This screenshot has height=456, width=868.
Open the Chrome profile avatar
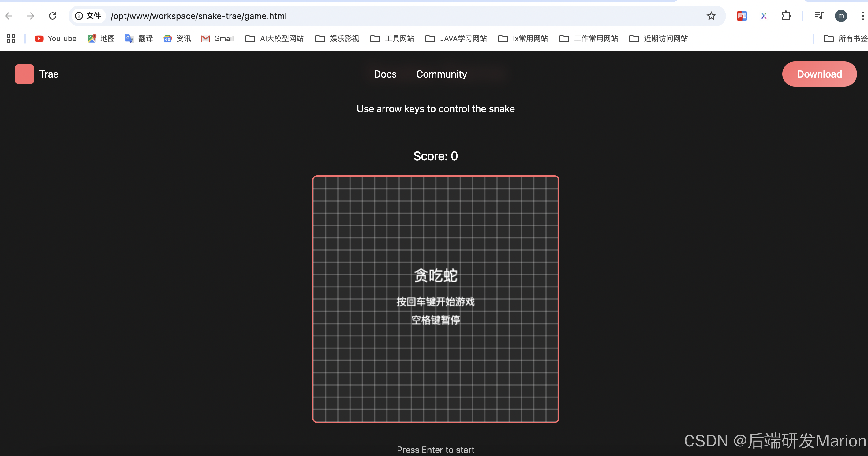(x=841, y=16)
